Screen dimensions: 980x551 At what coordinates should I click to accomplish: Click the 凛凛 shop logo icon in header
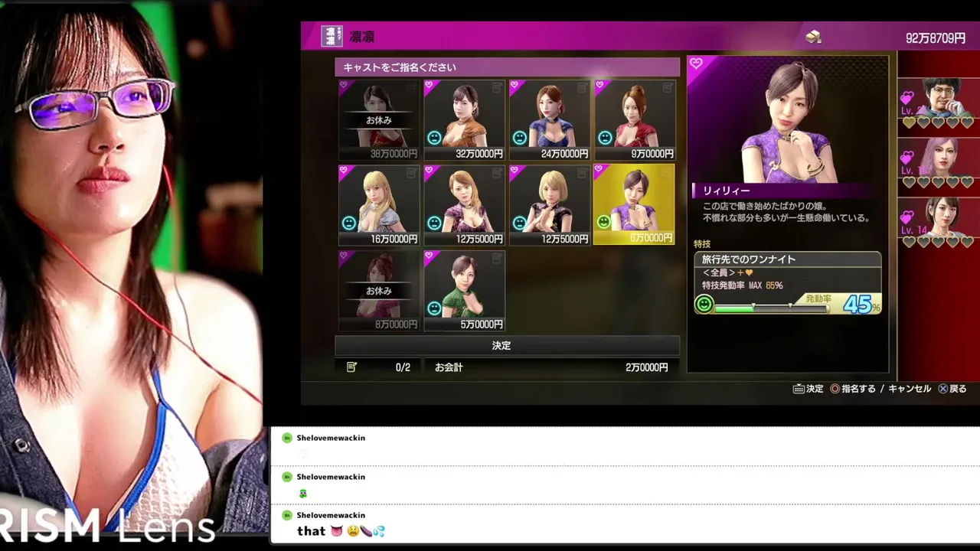332,36
